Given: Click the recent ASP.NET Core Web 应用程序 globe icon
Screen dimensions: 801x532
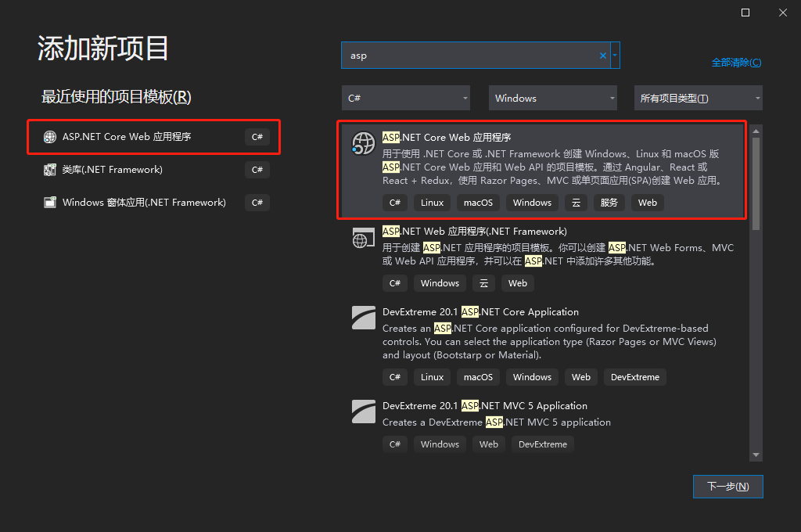Looking at the screenshot, I should pos(49,137).
